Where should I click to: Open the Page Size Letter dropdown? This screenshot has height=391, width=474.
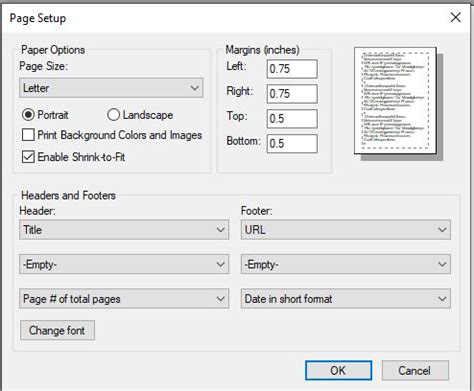(x=111, y=88)
